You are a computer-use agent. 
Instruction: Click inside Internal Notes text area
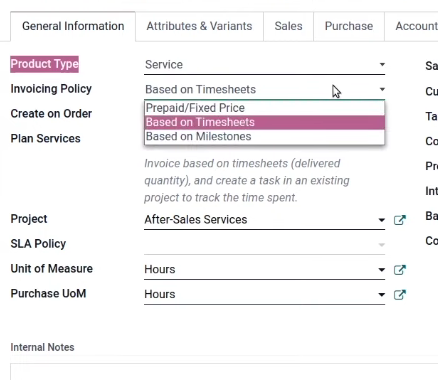[x=224, y=372]
